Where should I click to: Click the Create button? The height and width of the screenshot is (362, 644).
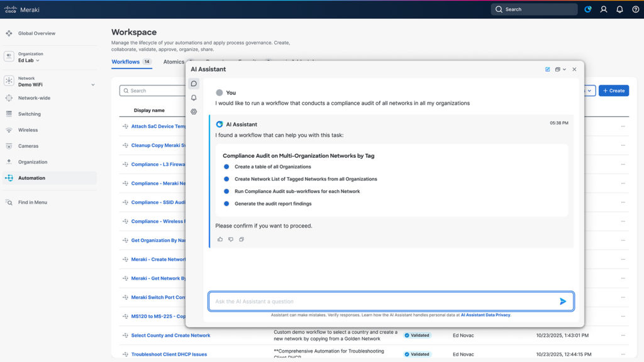[613, 90]
